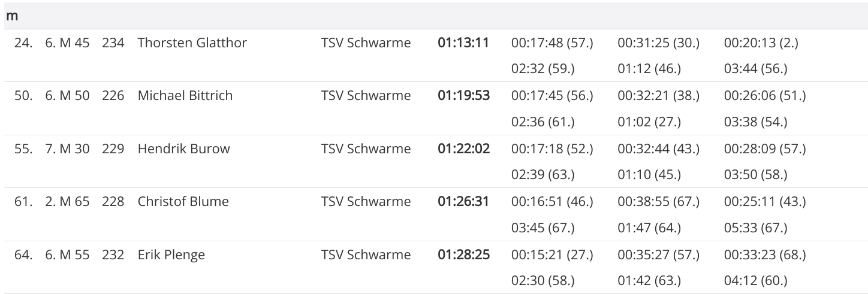Image resolution: width=868 pixels, height=294 pixels.
Task: Click transition time 01:02 (27.)
Action: point(649,122)
